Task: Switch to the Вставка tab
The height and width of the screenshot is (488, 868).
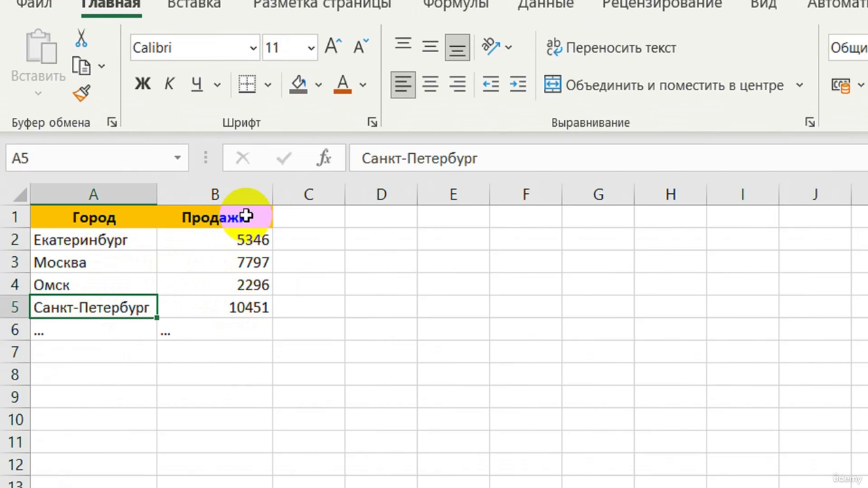Action: [194, 4]
